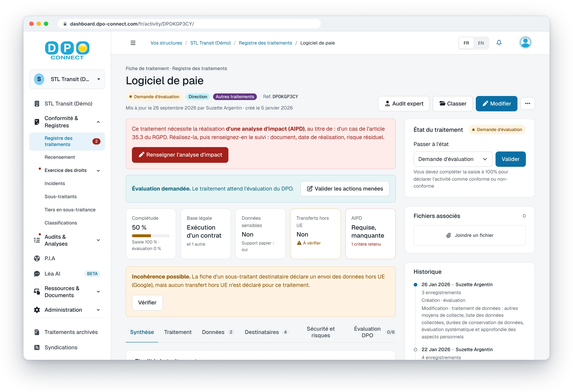This screenshot has height=392, width=573.
Task: Click Renseigner l'analyse d'impact button
Action: (x=180, y=155)
